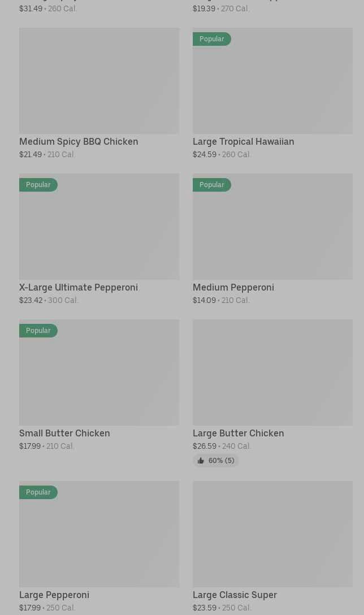Open the Large Classic Super picture
The height and width of the screenshot is (615, 364).
tap(272, 534)
